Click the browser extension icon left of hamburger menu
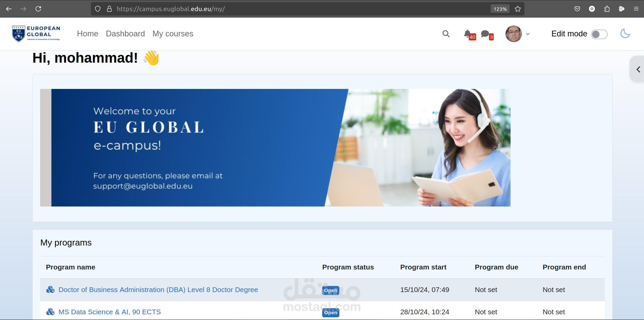Viewport: 644px width, 320px height. point(622,9)
